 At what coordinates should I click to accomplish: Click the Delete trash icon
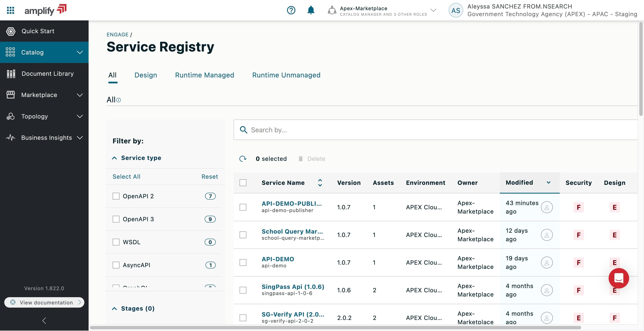click(300, 159)
